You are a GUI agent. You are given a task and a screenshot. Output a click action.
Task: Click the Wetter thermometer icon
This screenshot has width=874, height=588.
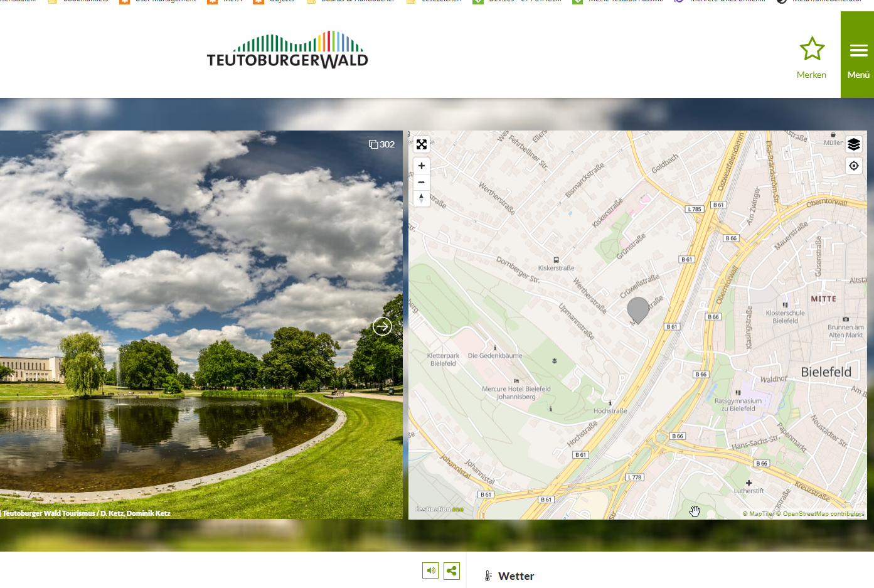tap(488, 576)
